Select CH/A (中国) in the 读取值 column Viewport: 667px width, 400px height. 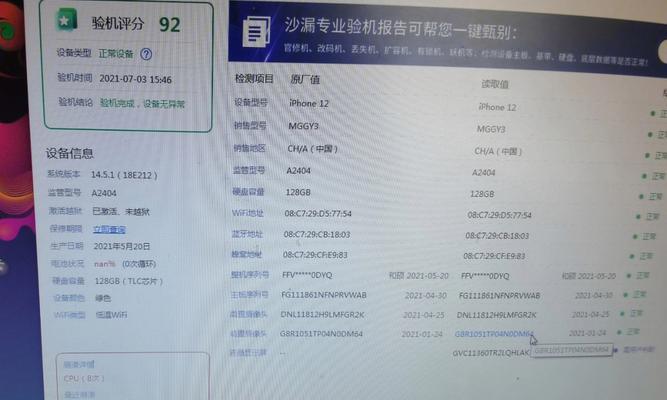(x=498, y=151)
